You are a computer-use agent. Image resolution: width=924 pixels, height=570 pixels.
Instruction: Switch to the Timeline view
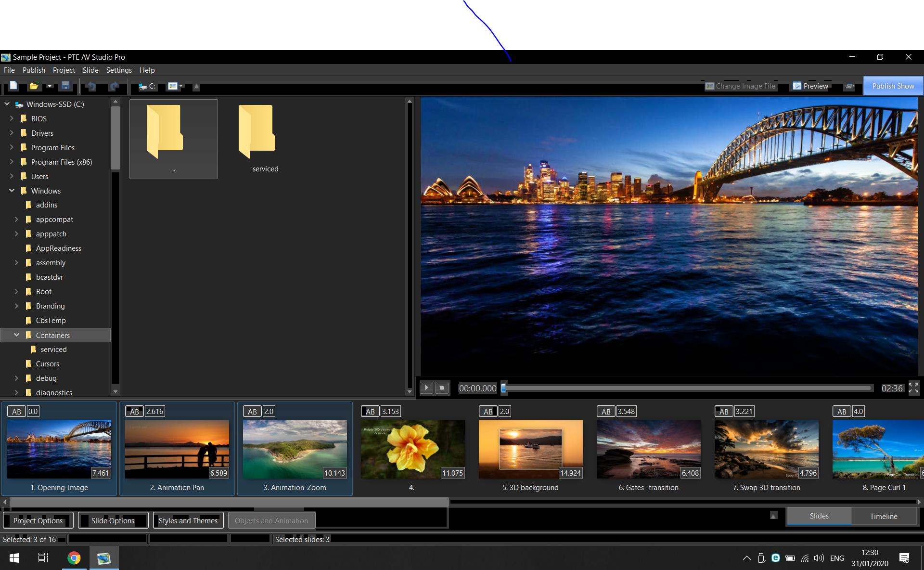pos(883,516)
